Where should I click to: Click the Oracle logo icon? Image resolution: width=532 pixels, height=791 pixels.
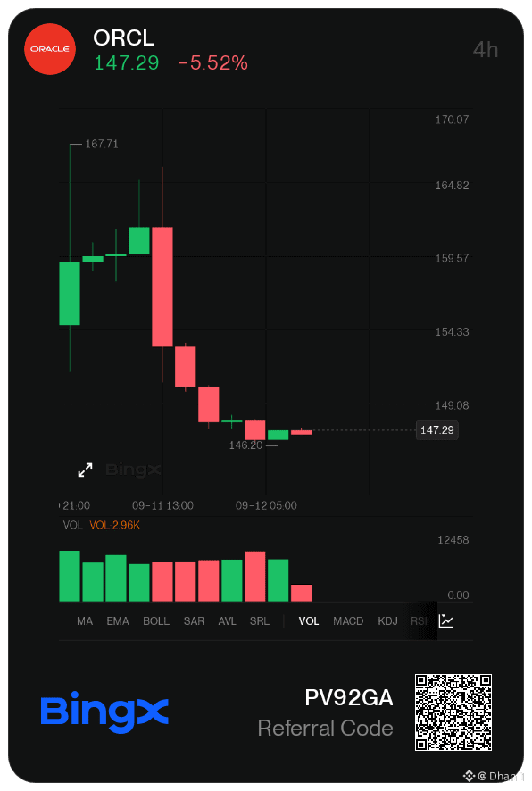pyautogui.click(x=50, y=49)
